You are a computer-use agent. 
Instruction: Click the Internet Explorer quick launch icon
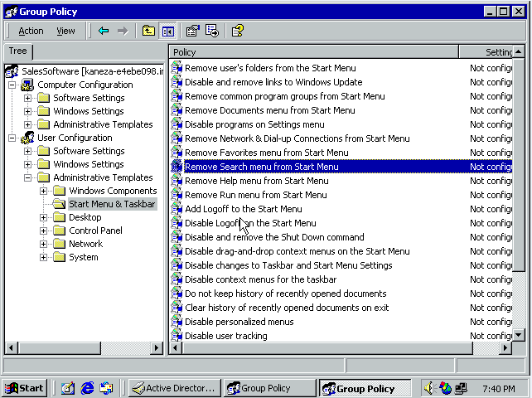click(87, 388)
